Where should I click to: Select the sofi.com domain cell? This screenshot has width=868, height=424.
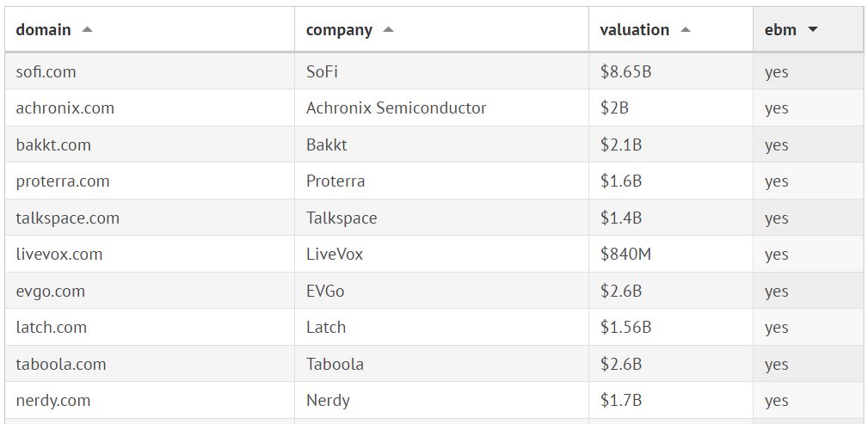pos(46,72)
